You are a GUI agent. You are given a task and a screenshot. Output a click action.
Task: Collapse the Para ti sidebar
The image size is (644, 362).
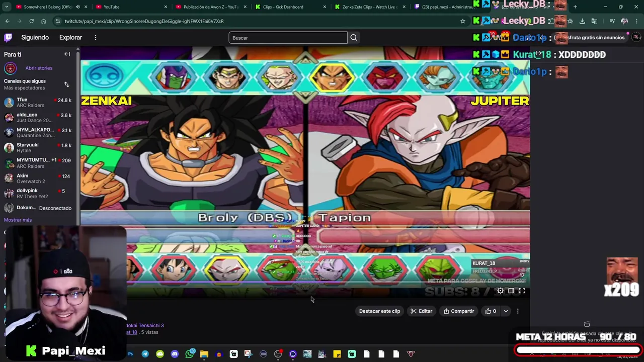coord(67,54)
